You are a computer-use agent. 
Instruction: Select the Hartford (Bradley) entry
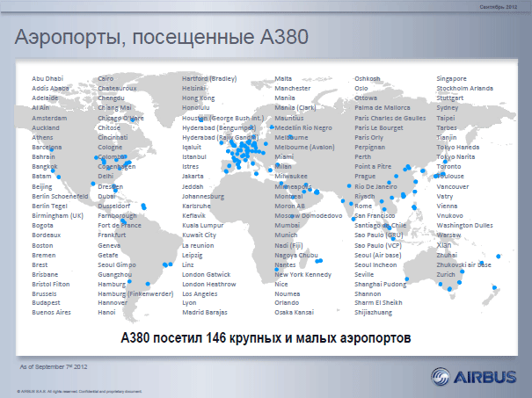tap(209, 78)
